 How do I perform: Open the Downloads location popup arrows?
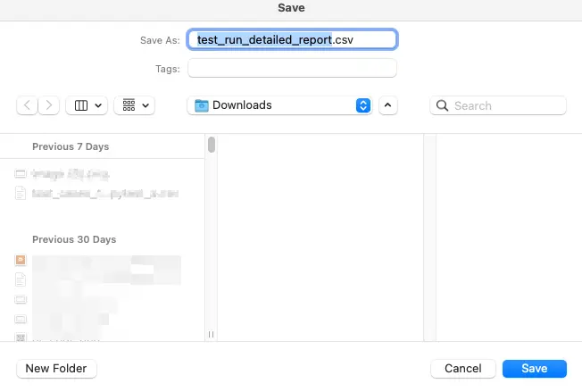tap(362, 105)
